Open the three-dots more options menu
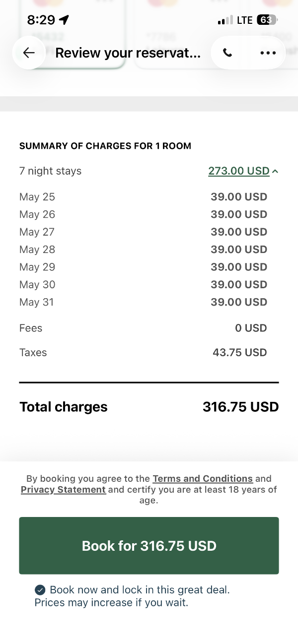298x644 pixels. (268, 53)
